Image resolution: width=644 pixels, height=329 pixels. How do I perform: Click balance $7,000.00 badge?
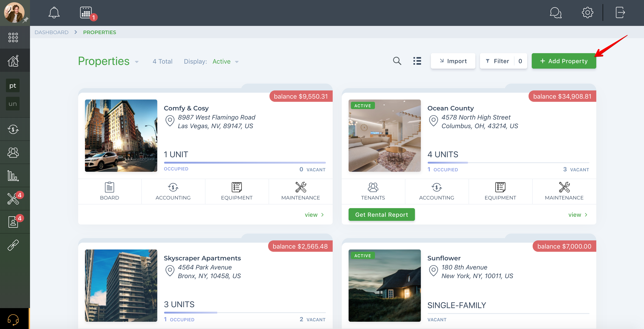click(x=564, y=246)
